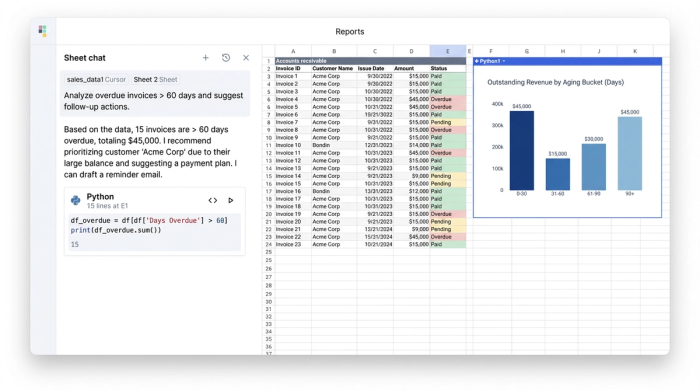
Task: Click the Issue Date header cell
Action: coord(375,69)
